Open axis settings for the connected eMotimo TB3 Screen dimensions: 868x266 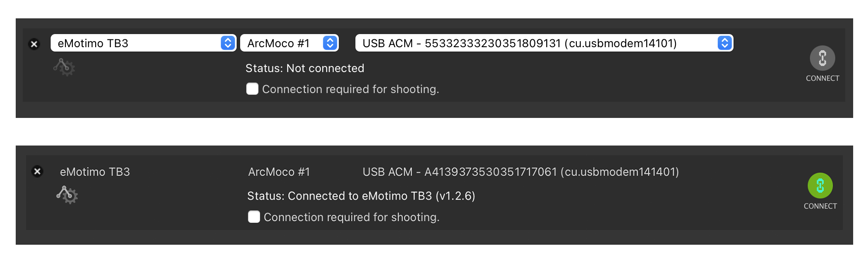click(67, 195)
